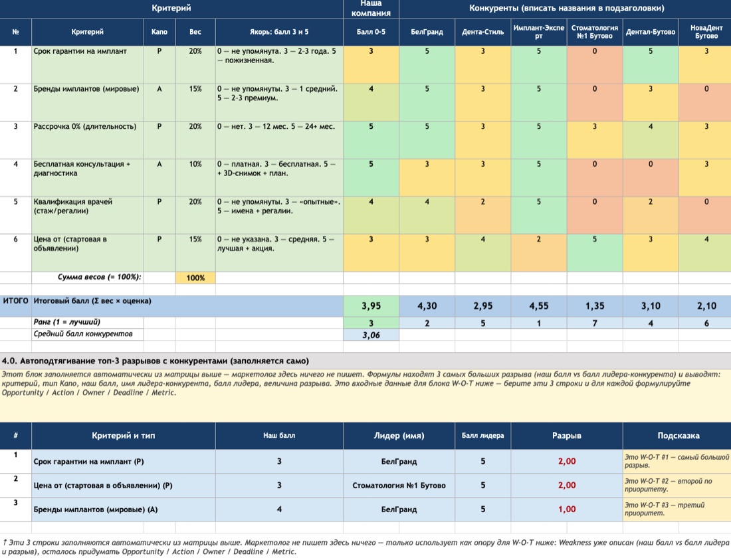Click the 'Имплант-Эксперт' column header
Screen dimensions: 731x560
point(539,32)
